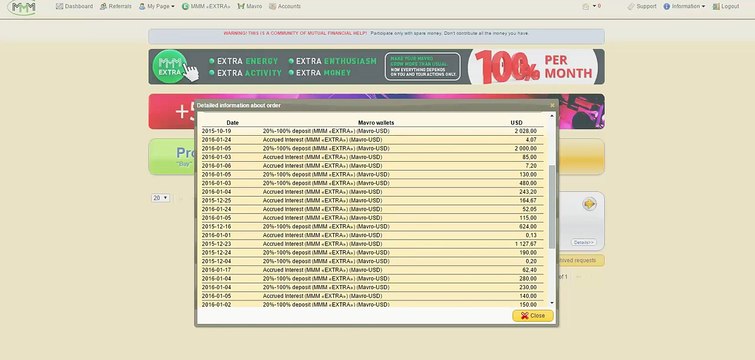Open the mail messages icon
Screen dimensions: 755x360
[586, 6]
